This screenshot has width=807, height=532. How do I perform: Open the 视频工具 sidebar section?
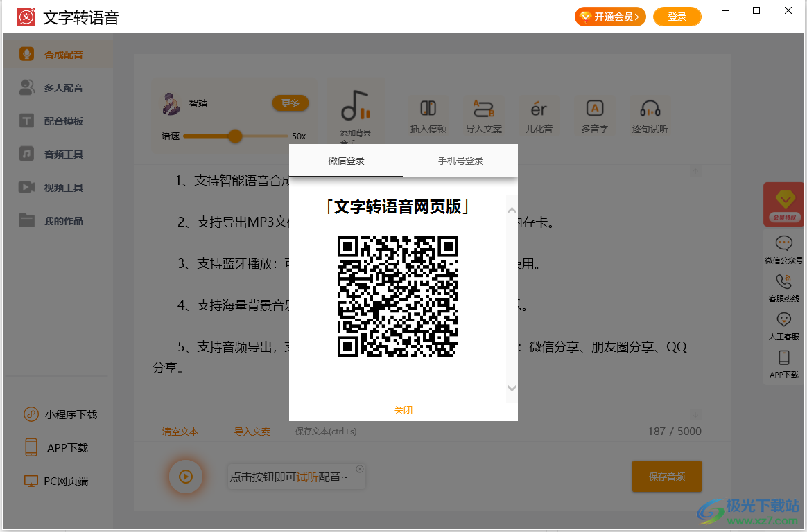click(x=58, y=188)
